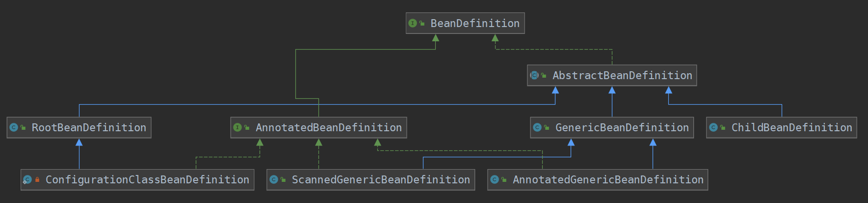Image resolution: width=868 pixels, height=203 pixels.
Task: Click the ChildBeanDefinition class icon
Action: (x=713, y=127)
